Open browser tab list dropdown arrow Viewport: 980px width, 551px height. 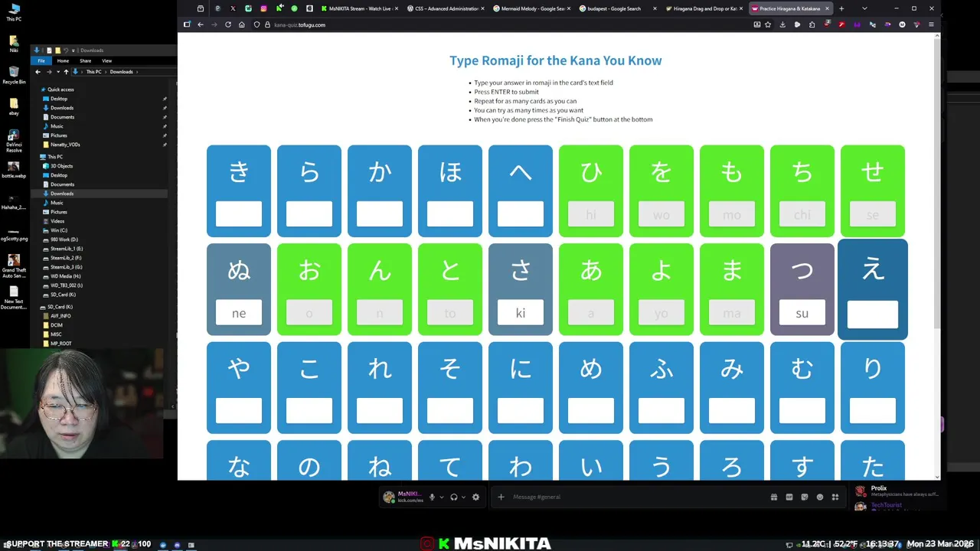coord(864,8)
